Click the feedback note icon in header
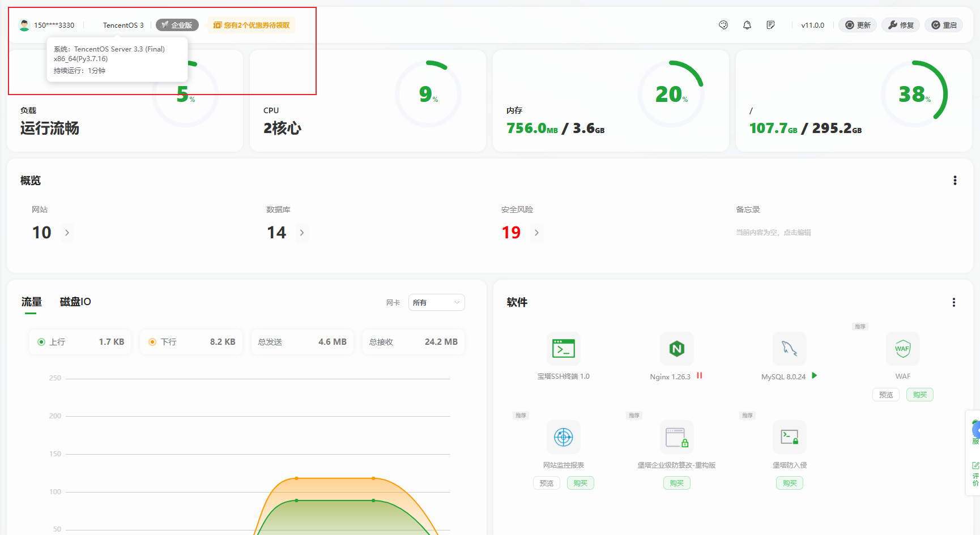The height and width of the screenshot is (535, 980). tap(771, 25)
